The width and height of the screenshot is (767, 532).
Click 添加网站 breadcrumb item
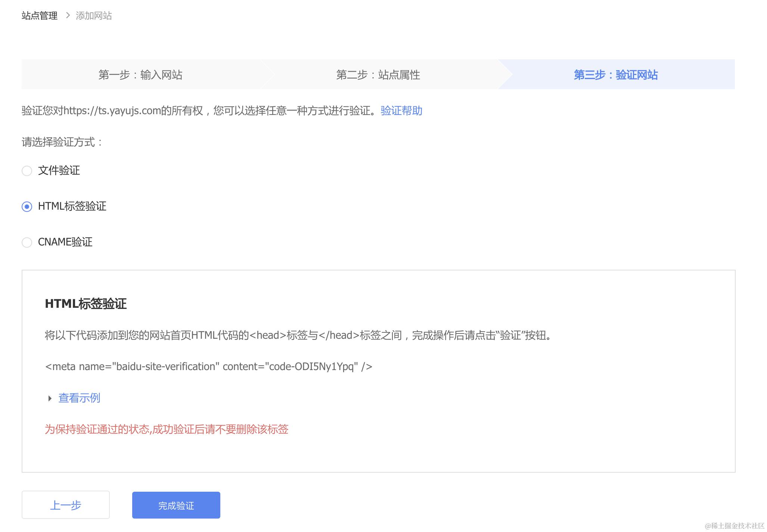coord(94,16)
